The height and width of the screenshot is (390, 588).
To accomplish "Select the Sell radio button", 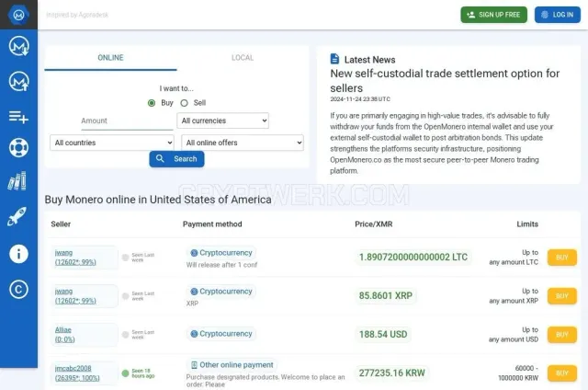I will (184, 103).
